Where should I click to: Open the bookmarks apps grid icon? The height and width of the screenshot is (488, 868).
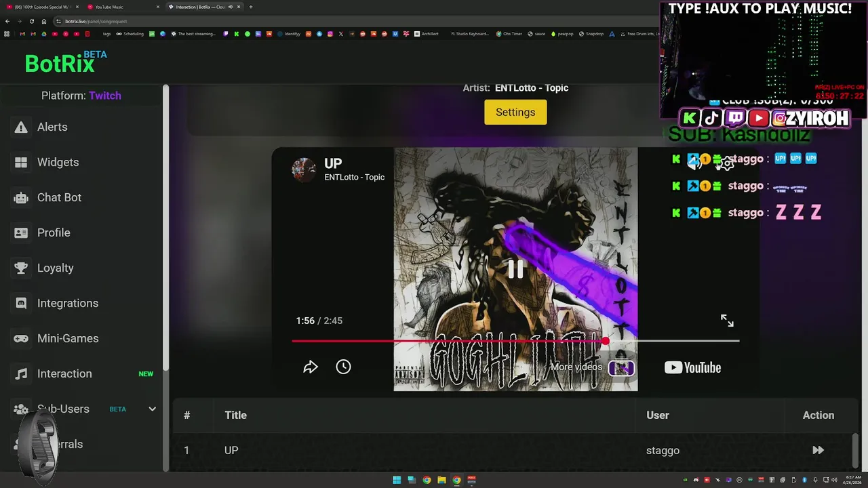(7, 34)
